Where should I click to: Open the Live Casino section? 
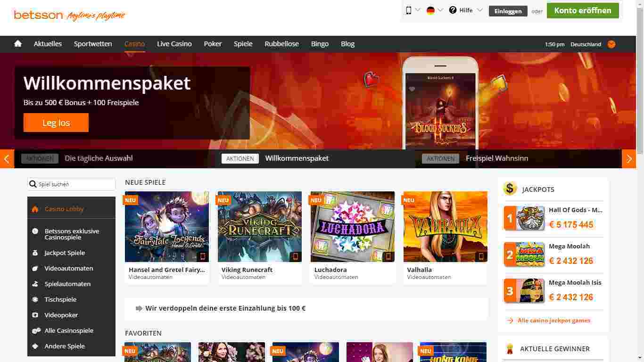(x=174, y=44)
